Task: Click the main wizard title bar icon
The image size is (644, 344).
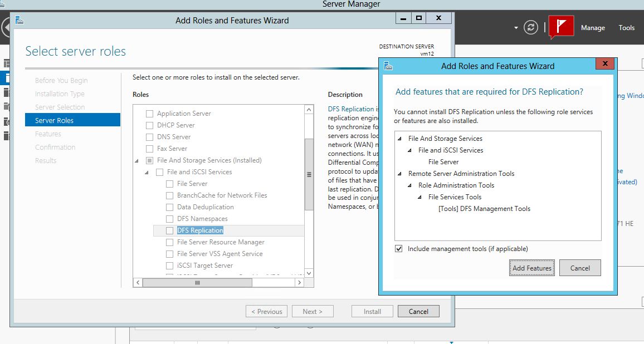Action: 19,20
